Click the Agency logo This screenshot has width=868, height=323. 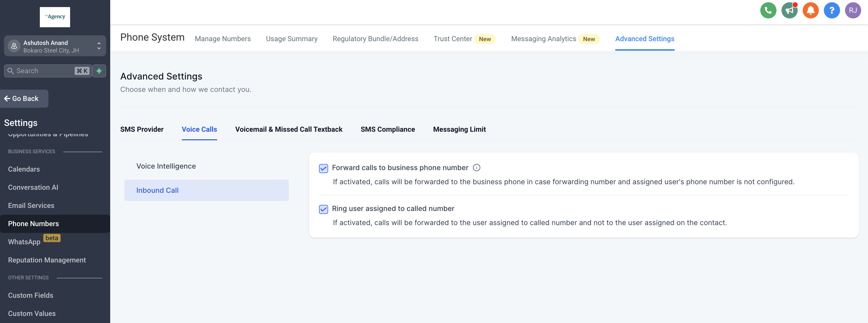[x=55, y=17]
